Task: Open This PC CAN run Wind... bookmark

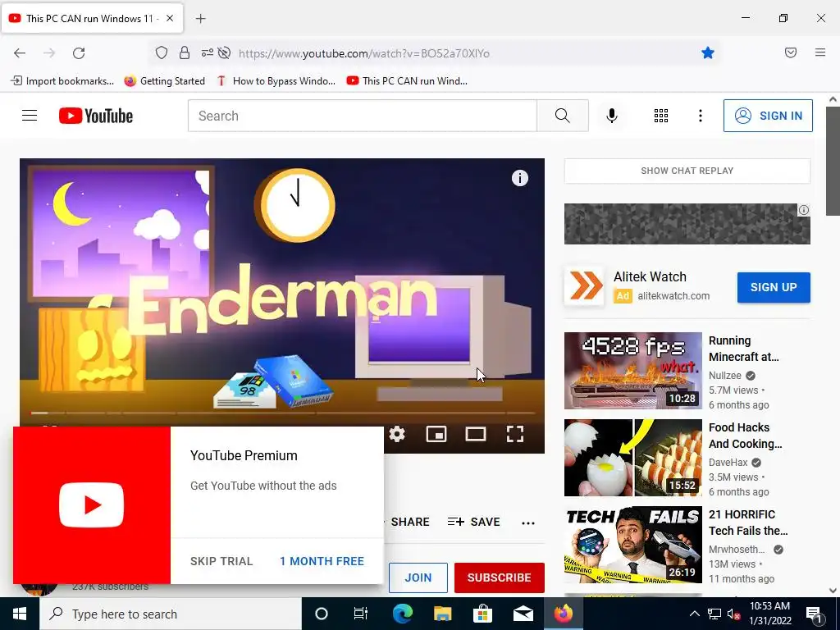Action: tap(407, 81)
